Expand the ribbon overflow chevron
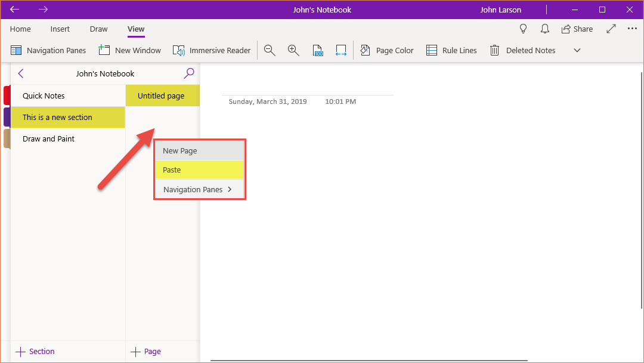The image size is (644, 363). click(577, 51)
